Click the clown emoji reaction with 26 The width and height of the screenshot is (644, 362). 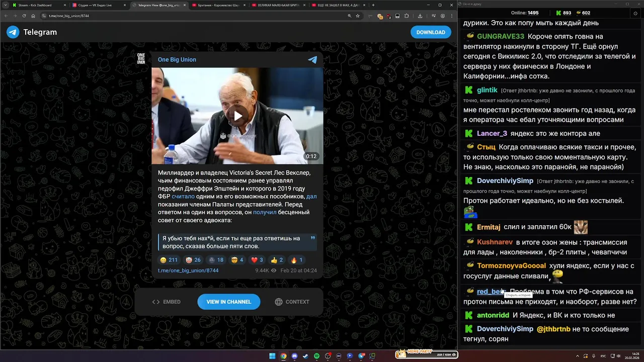coord(193,260)
